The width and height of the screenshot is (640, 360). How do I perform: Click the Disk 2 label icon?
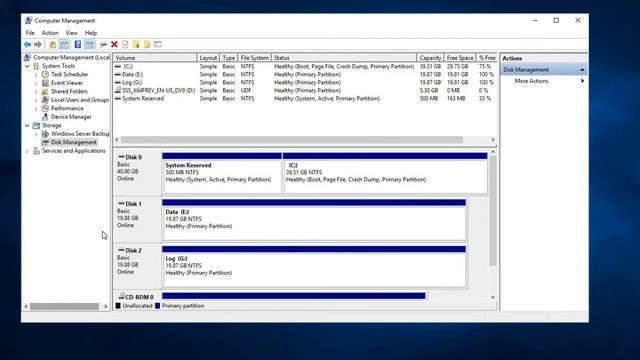tap(121, 250)
